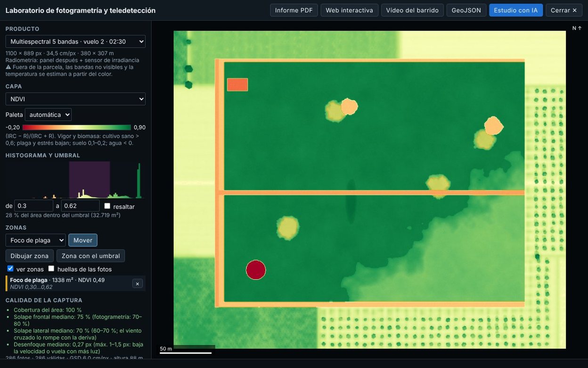Click the Dibujar zona button
The width and height of the screenshot is (588, 368).
click(x=30, y=256)
